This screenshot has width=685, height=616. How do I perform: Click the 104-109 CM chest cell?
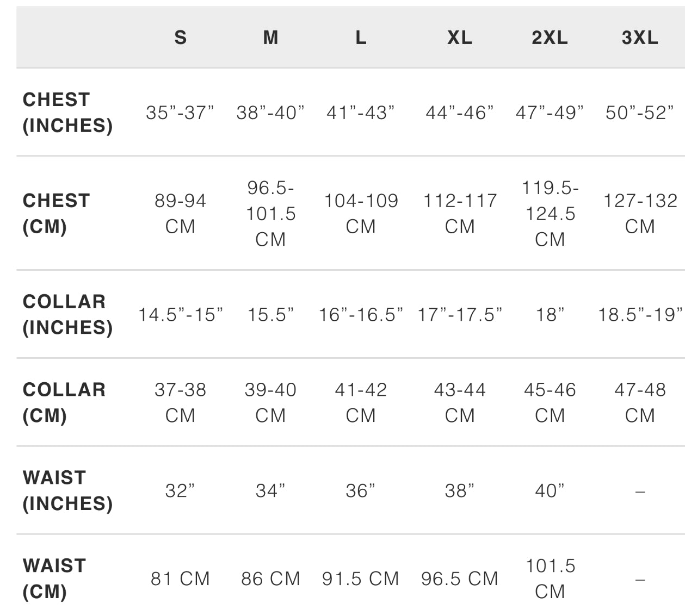(361, 213)
